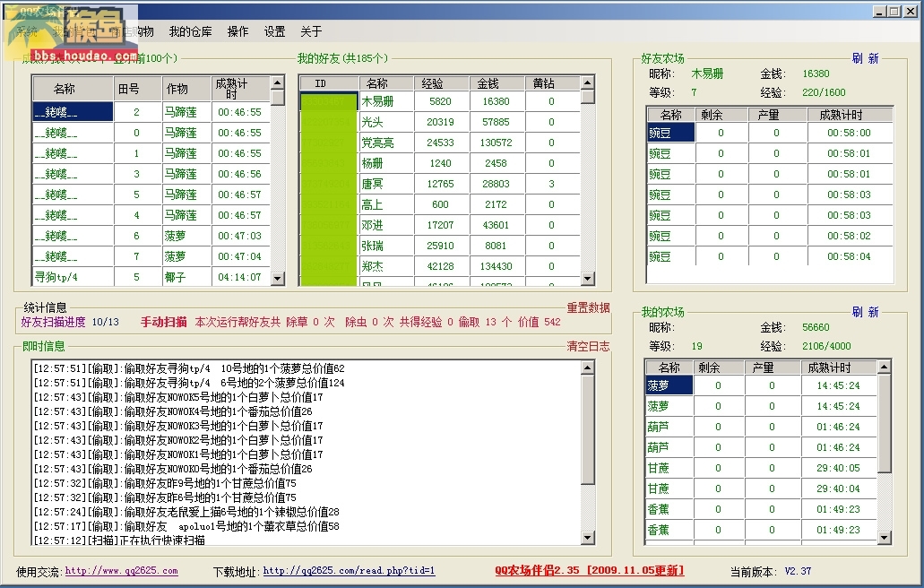Click the log line for NOWOK5号地 白萝卜
This screenshot has width=924, height=588.
click(x=178, y=397)
